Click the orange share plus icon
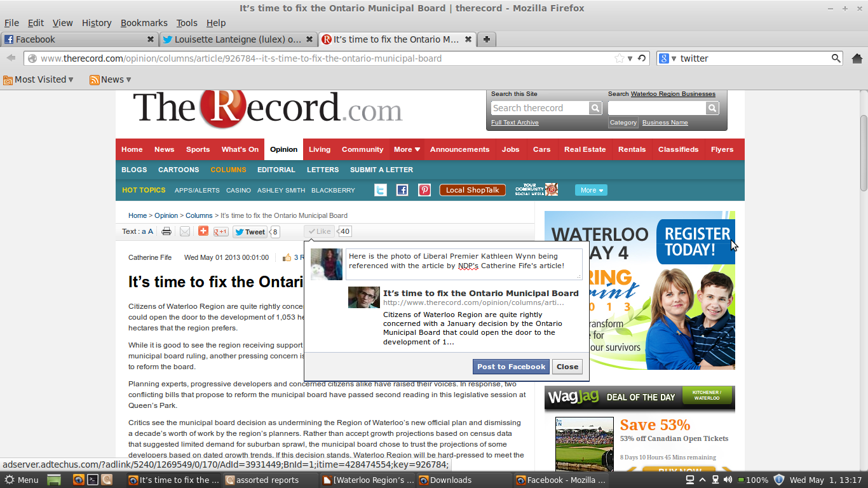868x488 pixels. (203, 231)
